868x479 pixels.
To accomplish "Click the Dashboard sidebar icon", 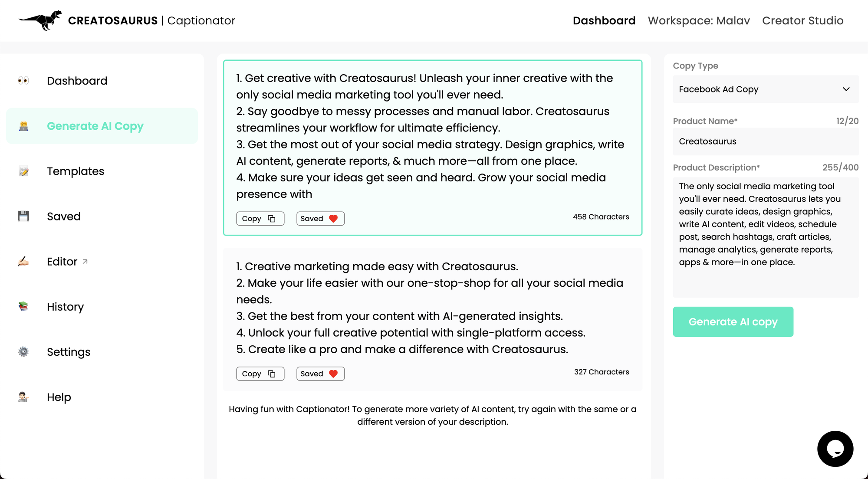I will 23,81.
